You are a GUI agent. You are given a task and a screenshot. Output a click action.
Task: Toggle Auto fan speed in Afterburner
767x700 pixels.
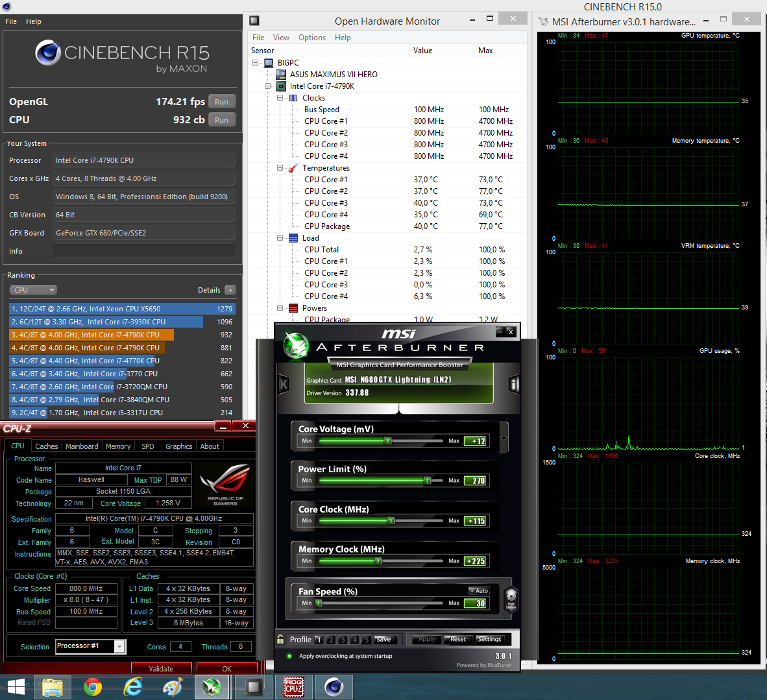tap(478, 590)
